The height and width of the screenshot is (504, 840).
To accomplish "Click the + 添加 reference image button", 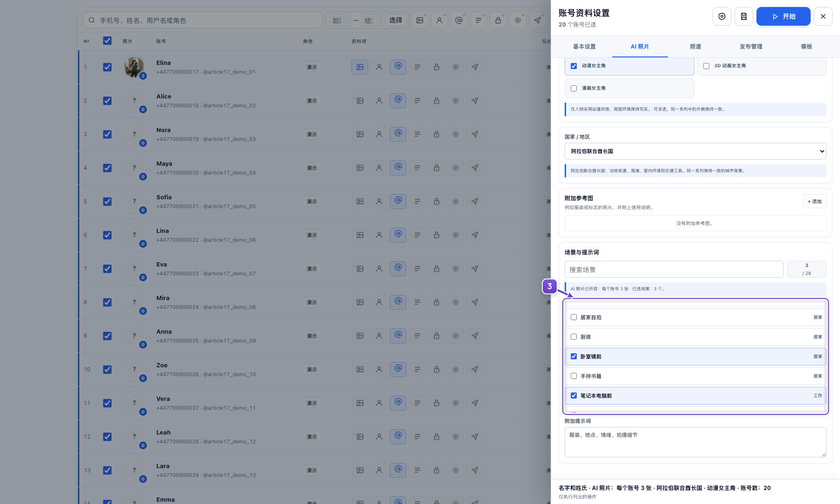I will coord(815,202).
